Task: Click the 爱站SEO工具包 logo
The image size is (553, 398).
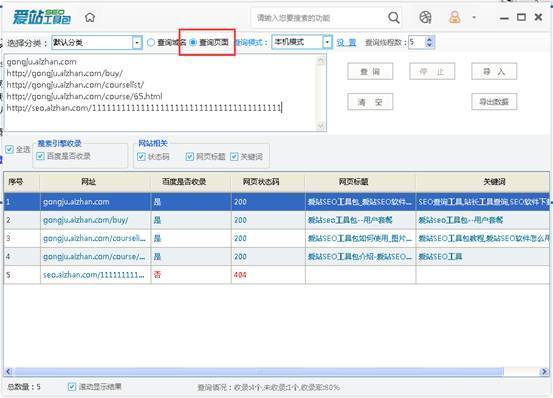Action: (x=42, y=17)
